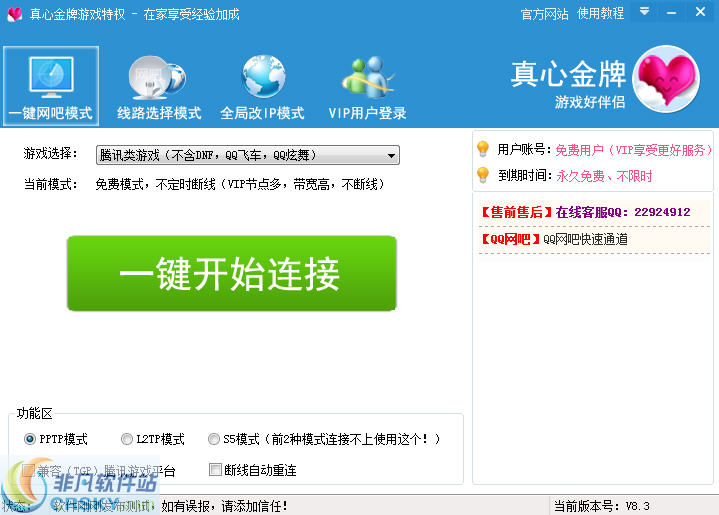Screen dimensions: 719x515
Task: Click 免费用户 VIP享受更好服务 text
Action: click(633, 150)
